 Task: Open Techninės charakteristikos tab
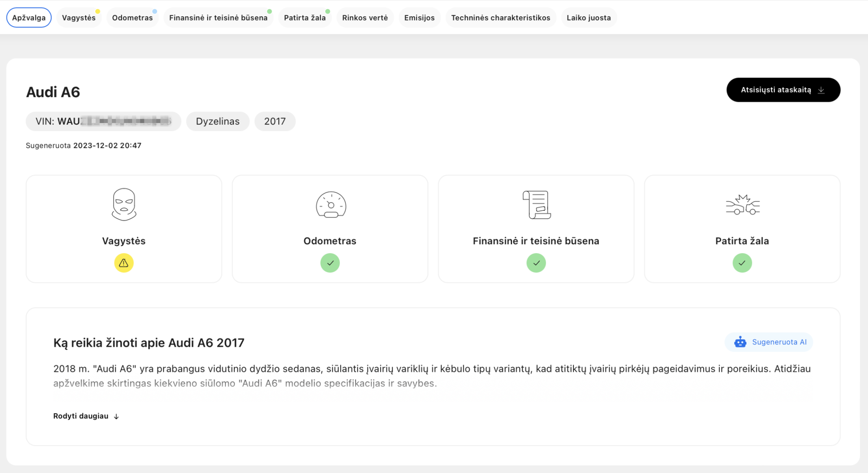[500, 18]
